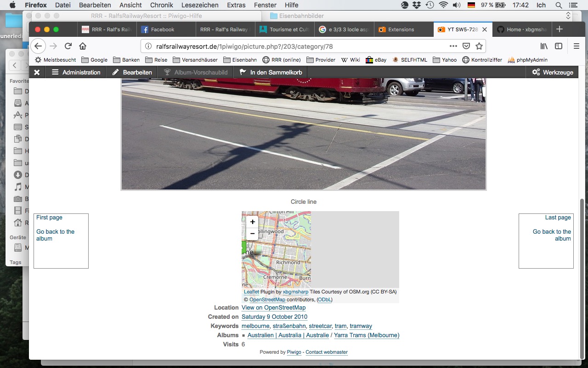Screen dimensions: 588x368
Task: Go to Firefox home page
Action: pos(83,46)
